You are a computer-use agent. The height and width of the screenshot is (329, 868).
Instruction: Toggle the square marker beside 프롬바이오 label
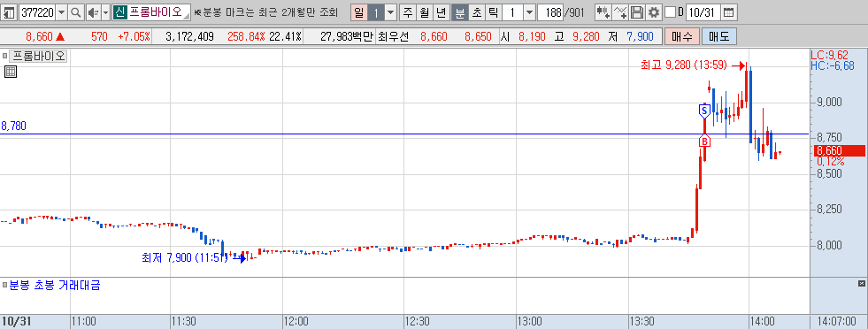click(x=5, y=56)
